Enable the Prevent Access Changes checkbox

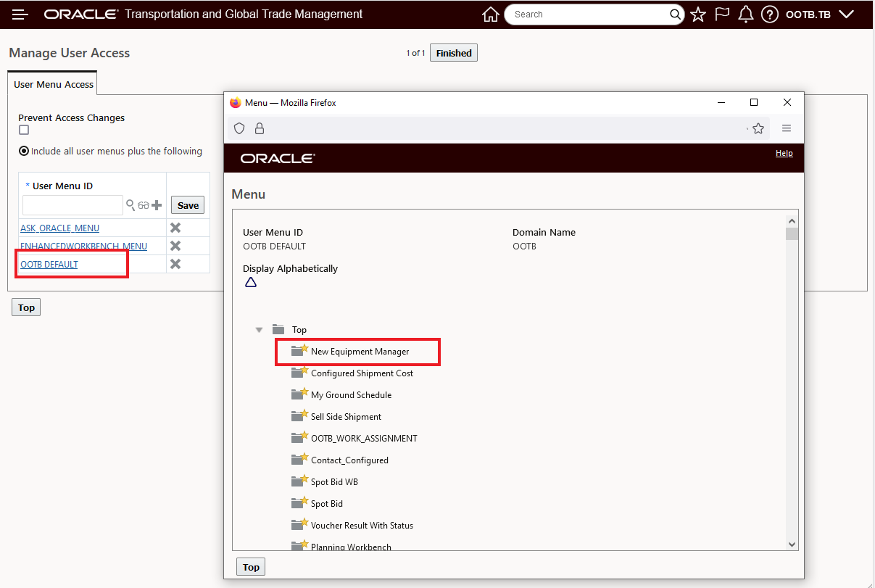point(24,130)
